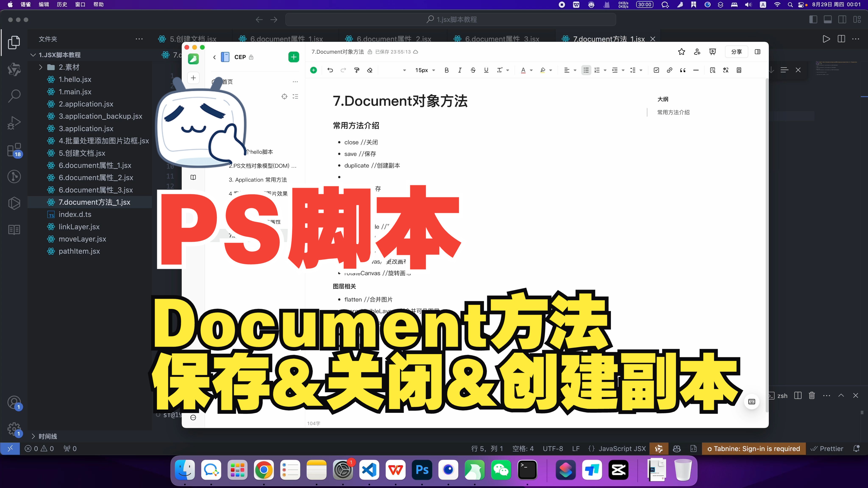This screenshot has width=868, height=488.
Task: Select the format painter tool
Action: tap(356, 70)
